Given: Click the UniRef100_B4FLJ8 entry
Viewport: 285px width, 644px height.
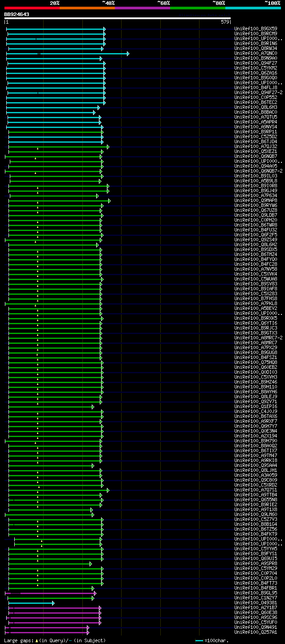Looking at the screenshot, I should [256, 87].
